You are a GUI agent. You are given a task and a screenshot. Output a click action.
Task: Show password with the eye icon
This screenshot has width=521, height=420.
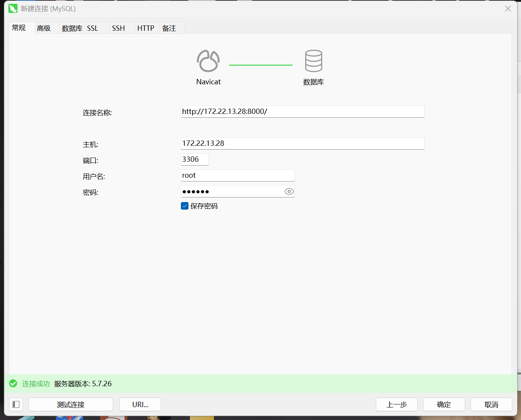289,192
